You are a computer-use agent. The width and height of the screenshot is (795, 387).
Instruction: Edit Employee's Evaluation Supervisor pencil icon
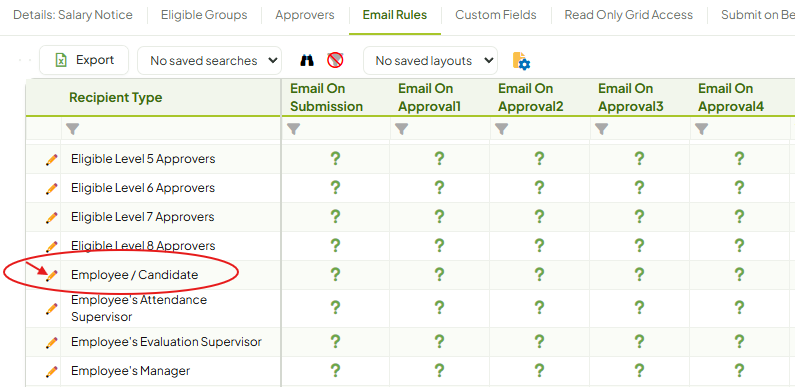[52, 342]
